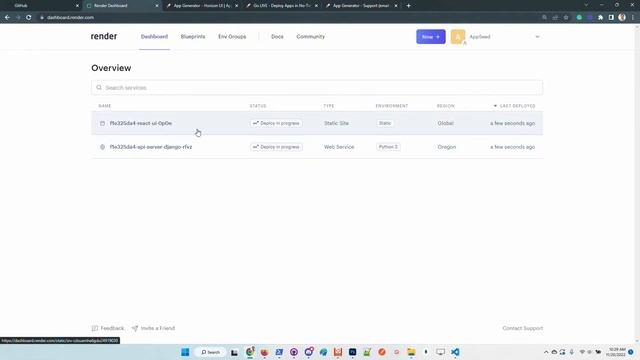
Task: Close the Render Dashboard browser tab
Action: point(157,6)
